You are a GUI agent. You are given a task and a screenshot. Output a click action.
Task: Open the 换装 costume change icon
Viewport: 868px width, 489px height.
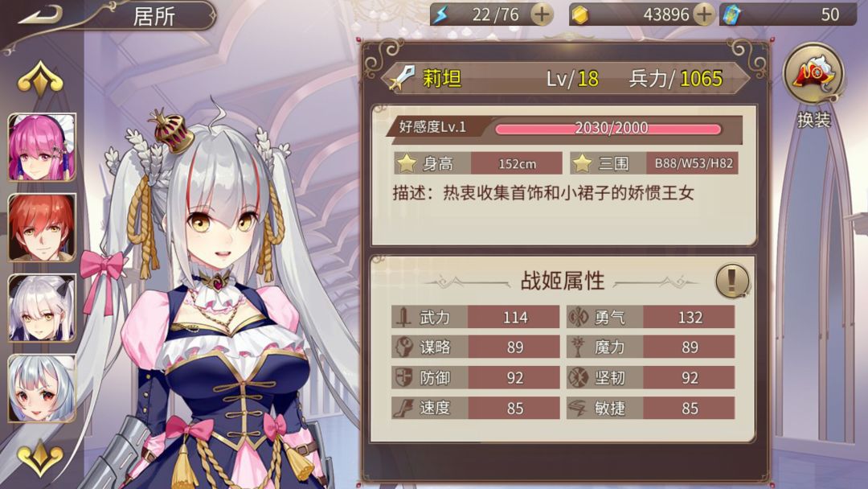pos(813,74)
